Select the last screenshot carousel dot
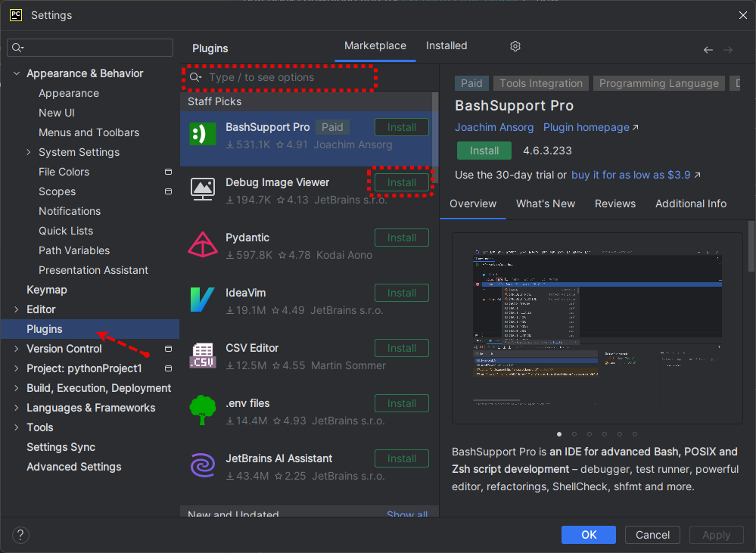 (635, 434)
